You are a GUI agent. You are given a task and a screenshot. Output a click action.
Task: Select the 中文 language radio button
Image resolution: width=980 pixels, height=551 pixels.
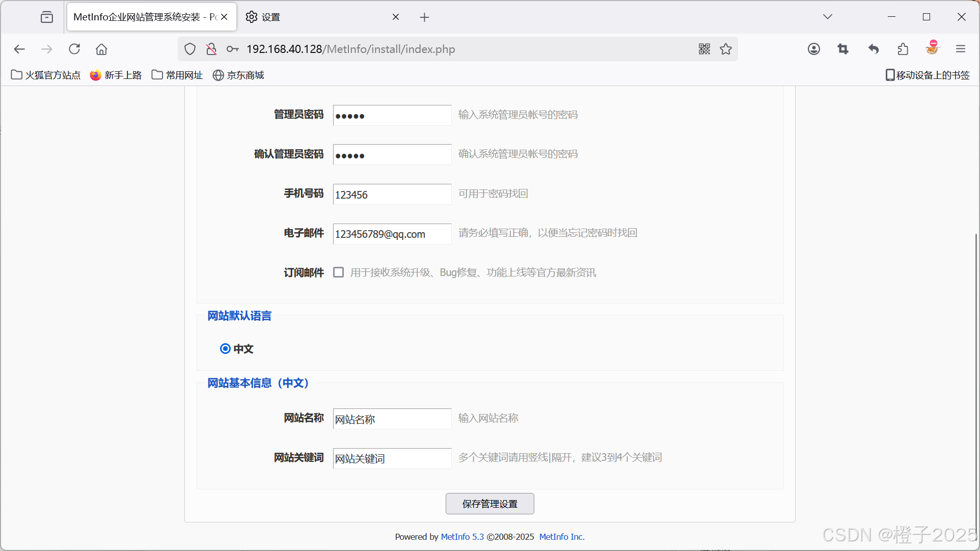tap(225, 348)
